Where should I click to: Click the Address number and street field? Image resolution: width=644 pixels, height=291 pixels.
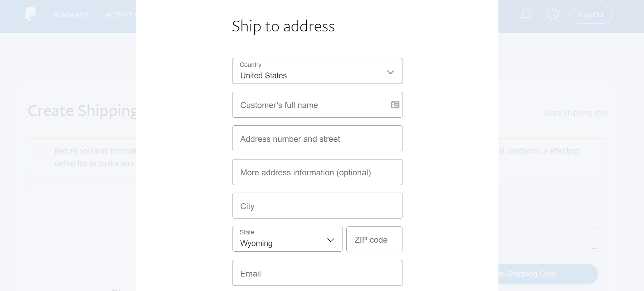[317, 138]
